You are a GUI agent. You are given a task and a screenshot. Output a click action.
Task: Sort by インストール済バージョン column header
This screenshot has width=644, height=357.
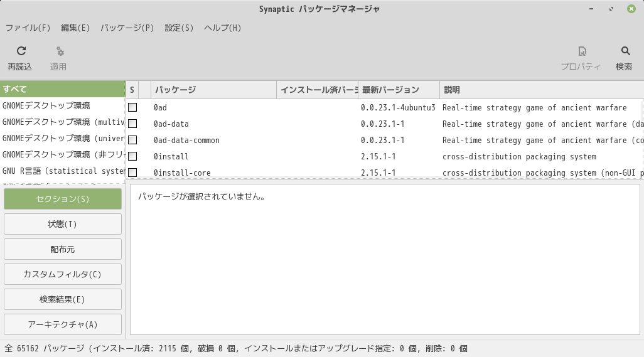pyautogui.click(x=317, y=90)
